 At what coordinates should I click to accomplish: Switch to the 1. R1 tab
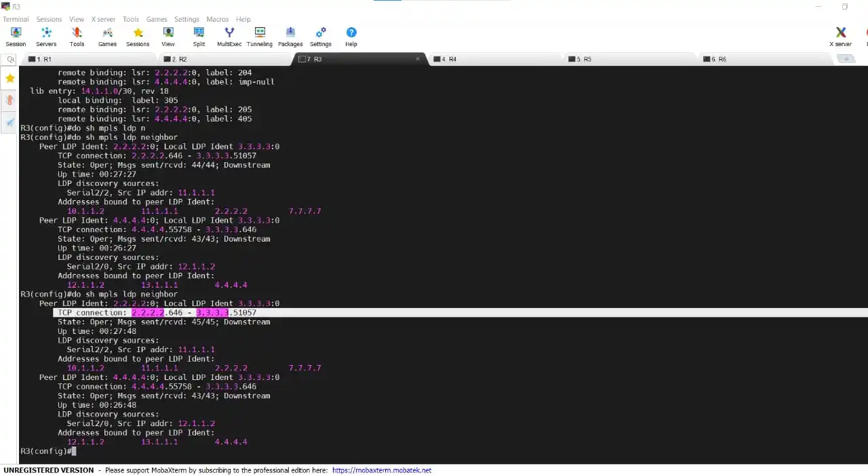[87, 59]
